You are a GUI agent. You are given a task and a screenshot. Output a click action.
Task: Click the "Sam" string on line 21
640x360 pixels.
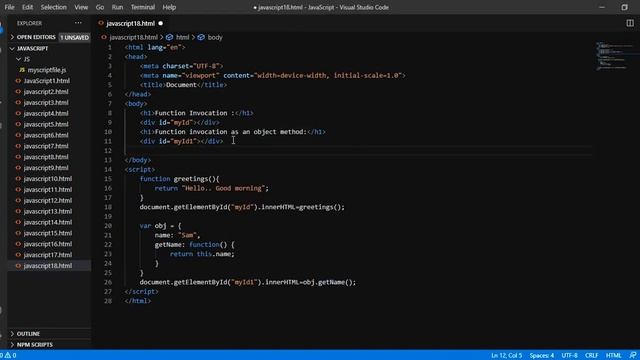pos(187,235)
